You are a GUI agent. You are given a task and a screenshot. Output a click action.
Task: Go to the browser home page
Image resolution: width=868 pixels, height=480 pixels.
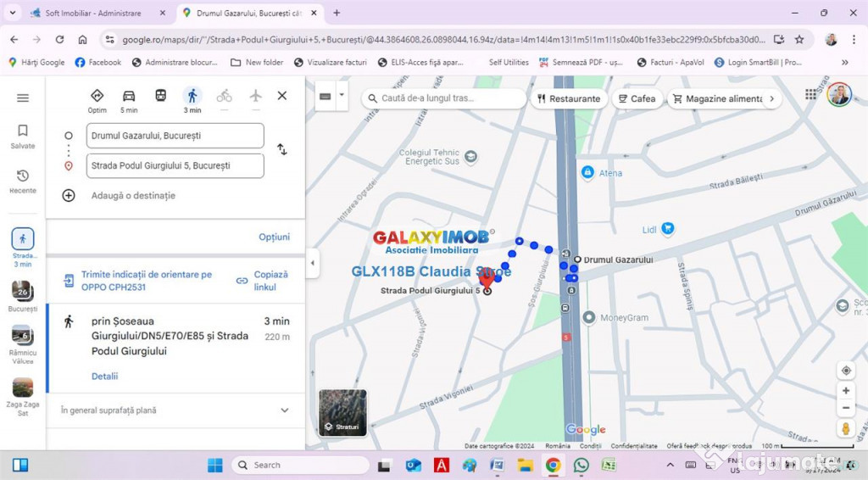pyautogui.click(x=82, y=39)
